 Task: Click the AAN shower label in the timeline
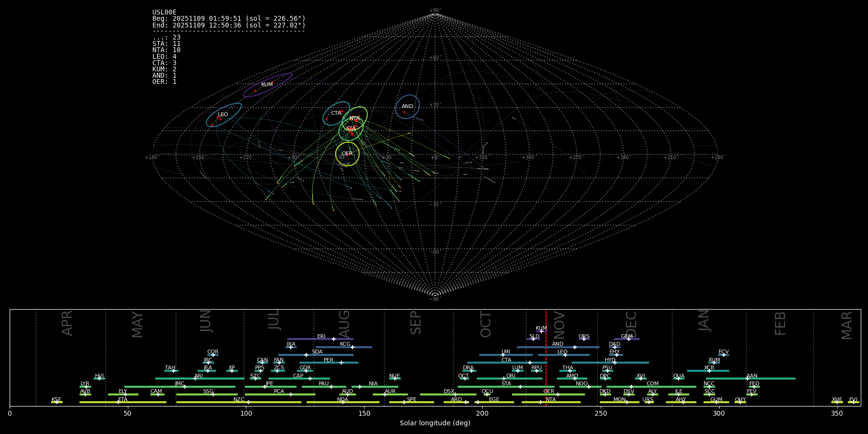[752, 376]
